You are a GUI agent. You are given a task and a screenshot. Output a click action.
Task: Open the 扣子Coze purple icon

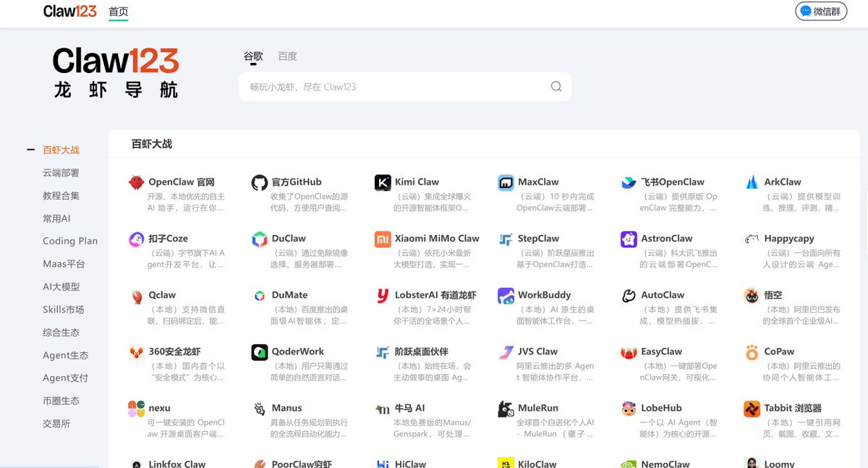(x=137, y=239)
